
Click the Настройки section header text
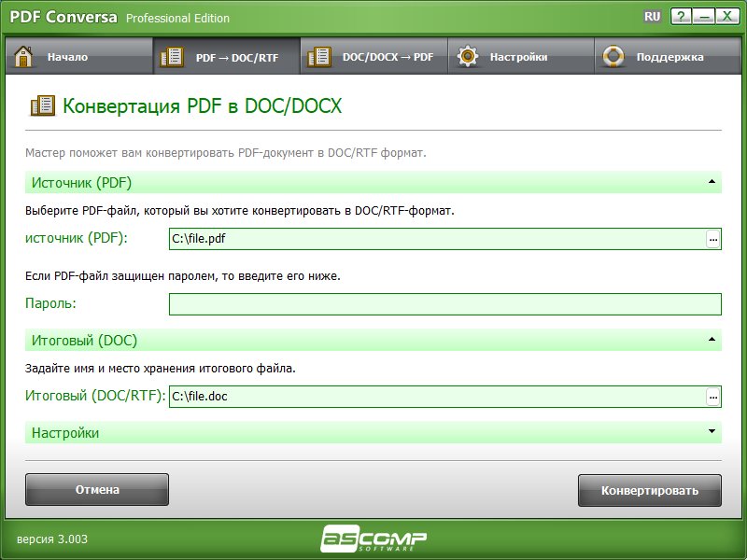(x=65, y=433)
